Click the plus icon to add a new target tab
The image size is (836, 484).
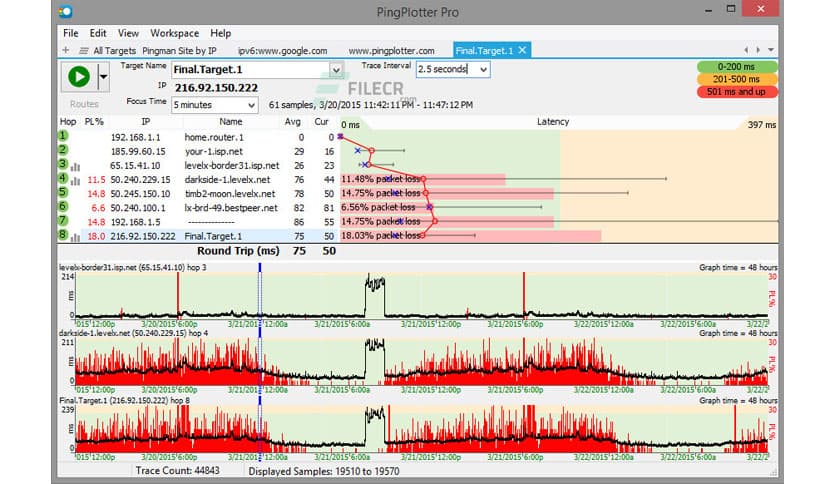(66, 50)
